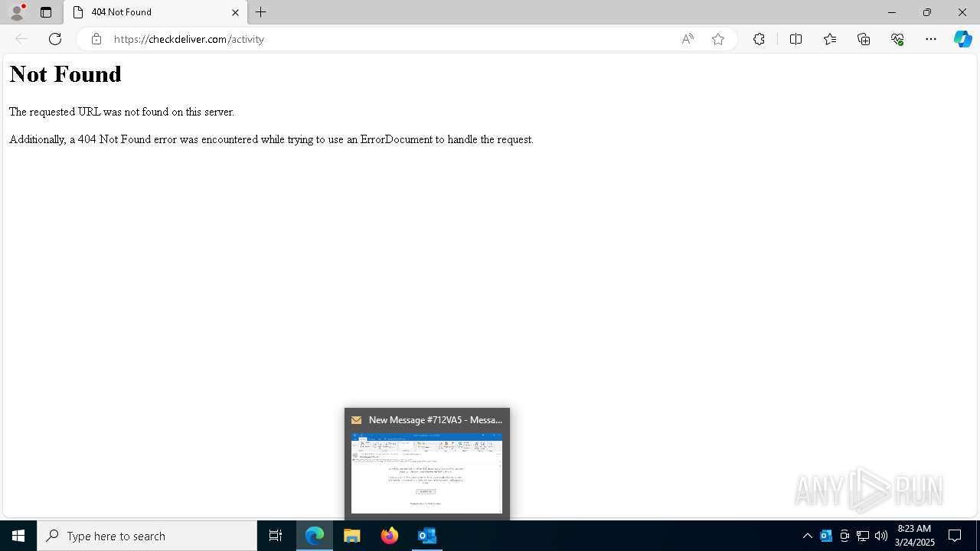Open network settings tray icon
Image resolution: width=980 pixels, height=551 pixels.
(863, 536)
